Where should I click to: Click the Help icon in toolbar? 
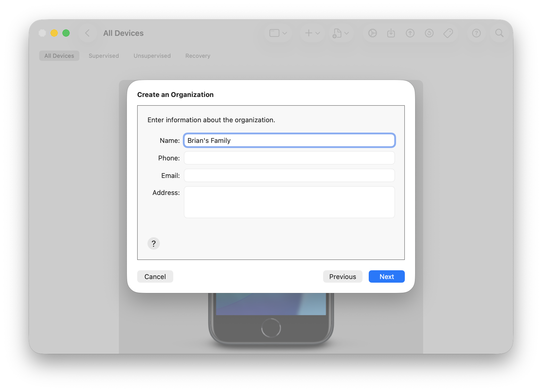[476, 33]
